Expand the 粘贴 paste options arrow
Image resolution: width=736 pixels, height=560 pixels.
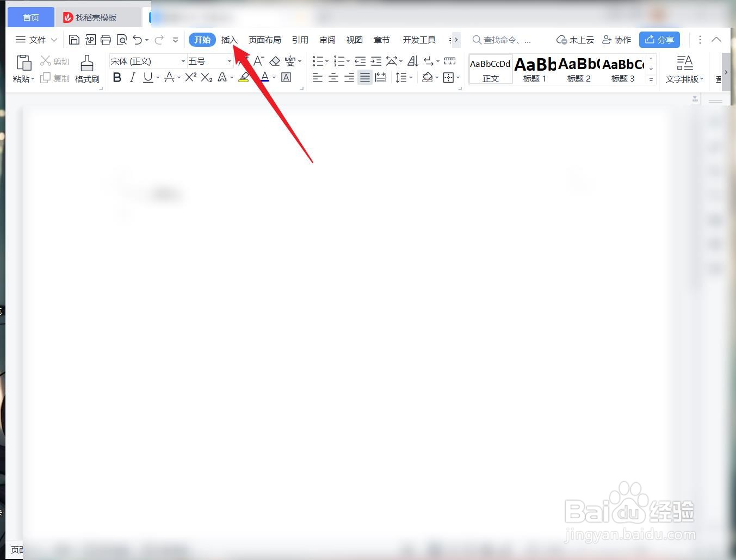[33, 79]
